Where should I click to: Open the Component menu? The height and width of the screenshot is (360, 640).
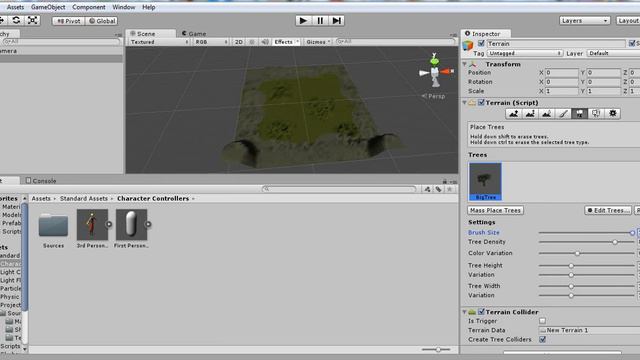coord(89,7)
